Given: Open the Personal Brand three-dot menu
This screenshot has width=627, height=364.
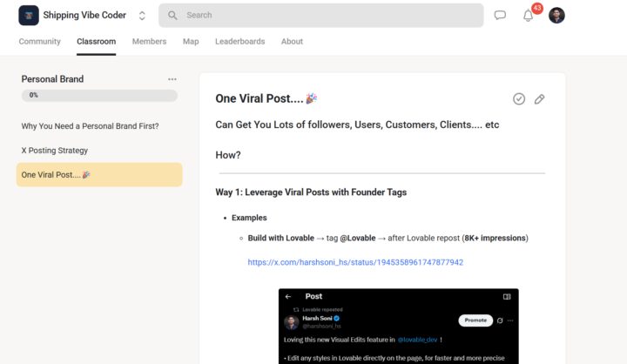Looking at the screenshot, I should (x=172, y=79).
